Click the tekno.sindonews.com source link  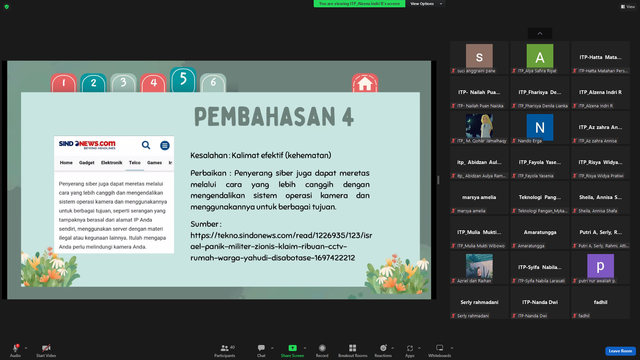click(281, 247)
